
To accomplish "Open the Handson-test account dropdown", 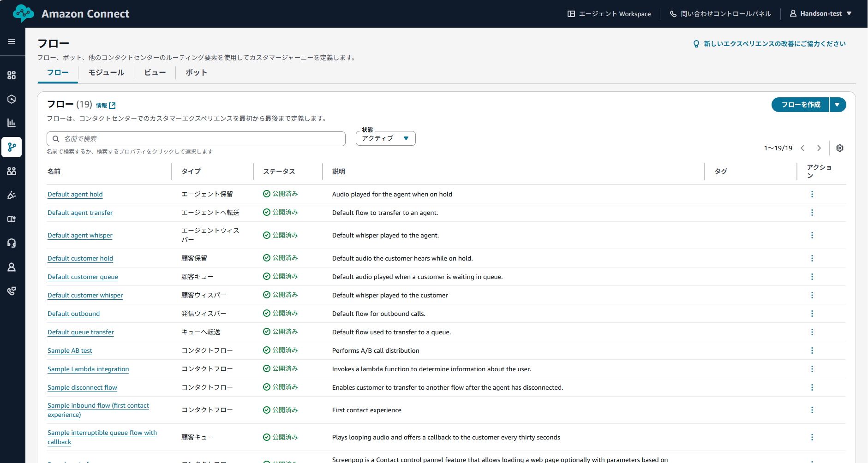I will tap(821, 13).
